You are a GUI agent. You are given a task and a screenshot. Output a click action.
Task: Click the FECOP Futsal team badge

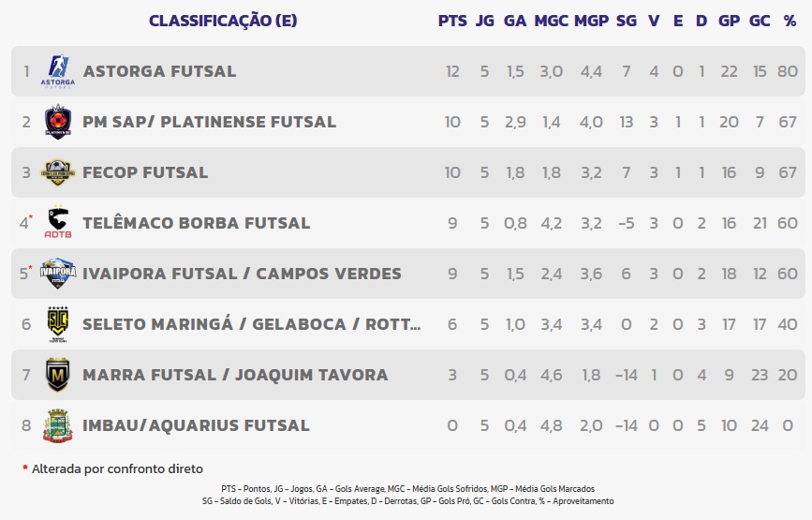(58, 172)
